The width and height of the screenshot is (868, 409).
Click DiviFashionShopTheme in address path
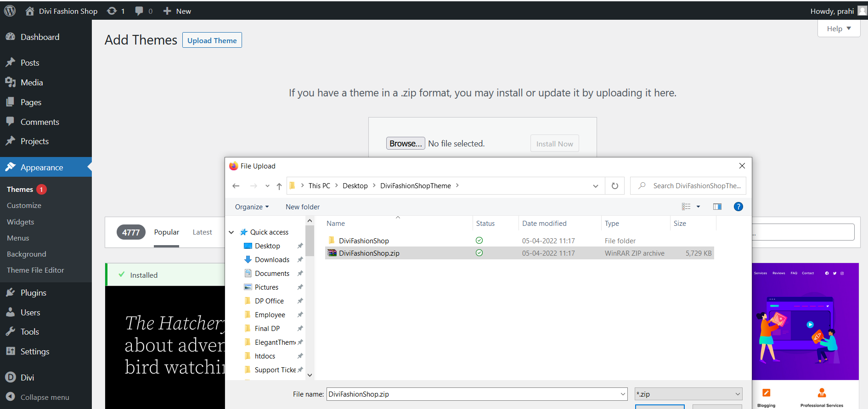[x=416, y=186]
